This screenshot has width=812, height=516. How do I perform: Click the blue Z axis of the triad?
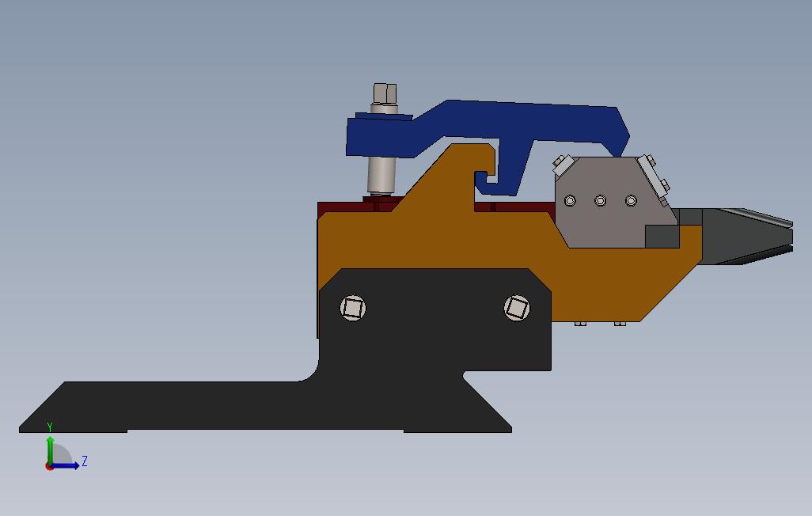pyautogui.click(x=66, y=465)
